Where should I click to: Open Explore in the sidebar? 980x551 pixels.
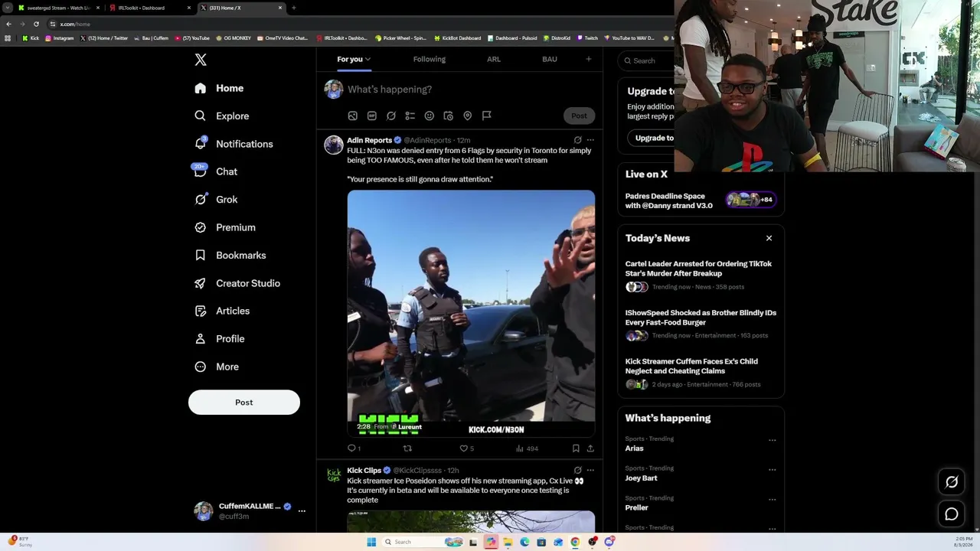coord(222,116)
